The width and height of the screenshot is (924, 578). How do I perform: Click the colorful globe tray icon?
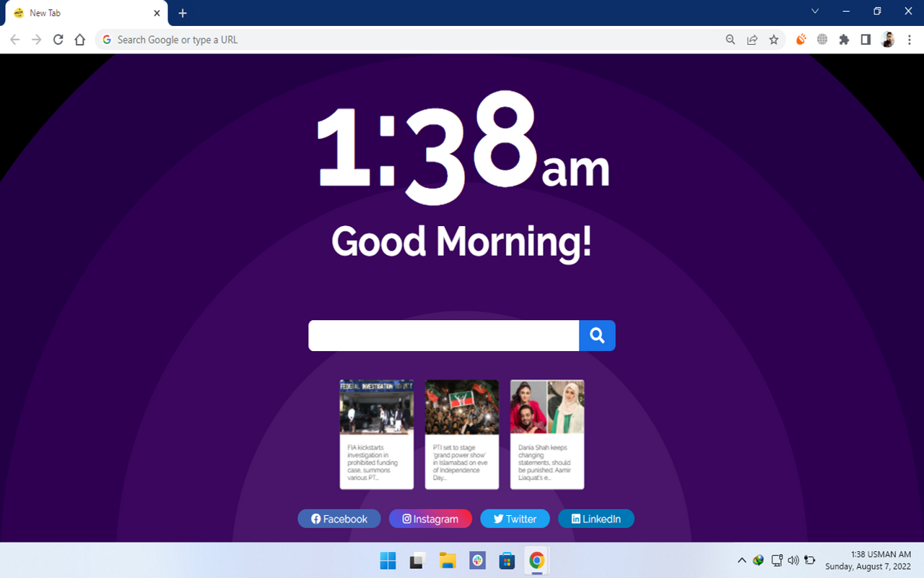coord(758,560)
